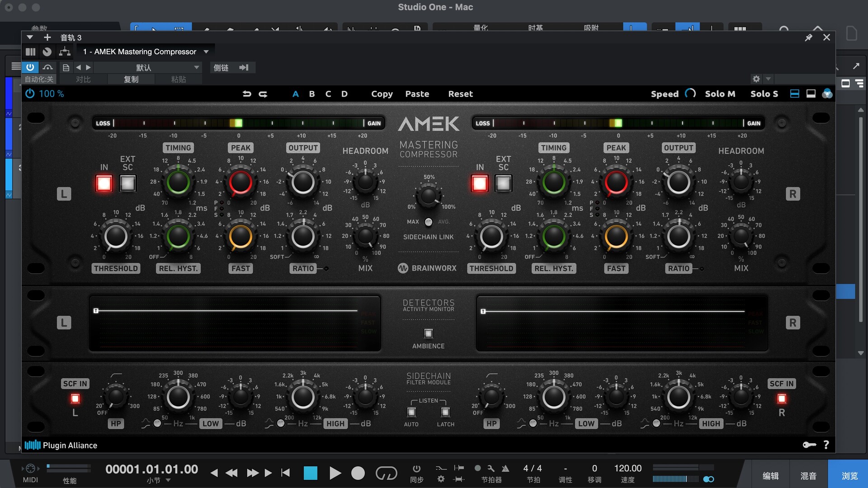Viewport: 868px width, 488px height.
Task: Toggle the left channel IN red button
Action: (104, 183)
